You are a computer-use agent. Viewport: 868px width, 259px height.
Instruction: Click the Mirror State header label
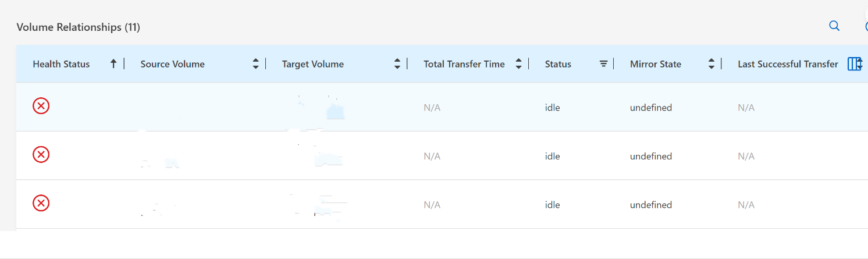(656, 64)
